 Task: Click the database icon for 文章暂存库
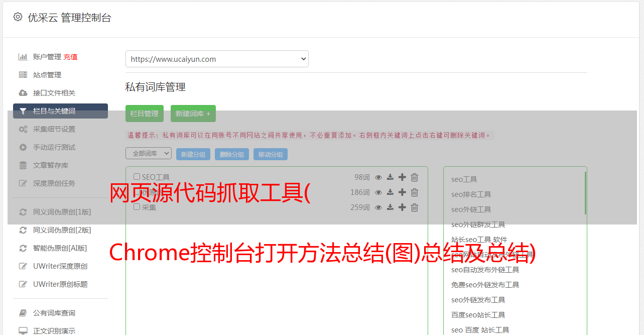point(23,165)
